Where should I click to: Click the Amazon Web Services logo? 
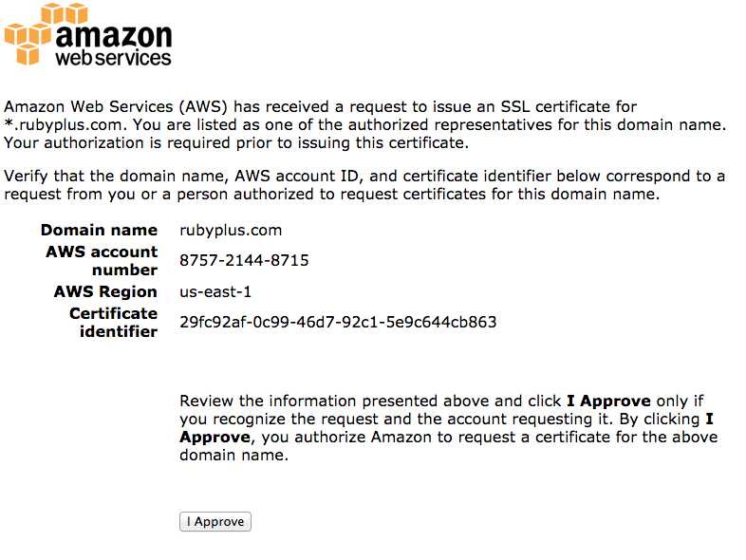point(88,35)
